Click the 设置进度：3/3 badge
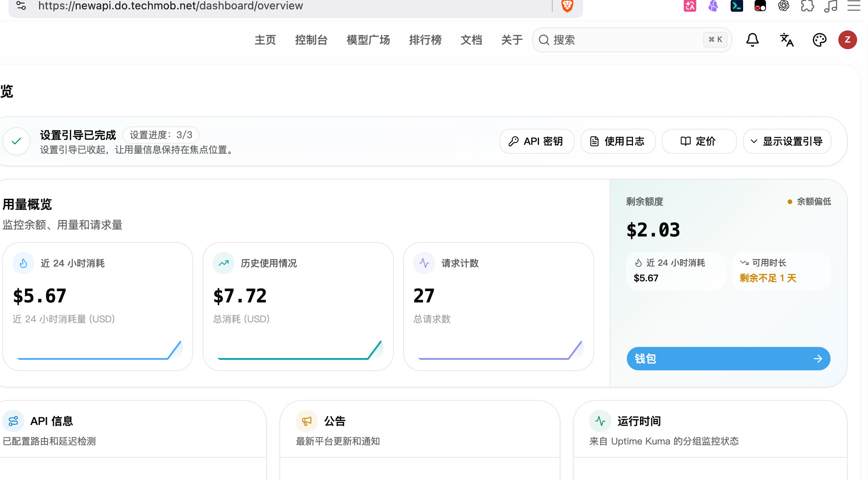The height and width of the screenshot is (480, 868). pos(161,135)
